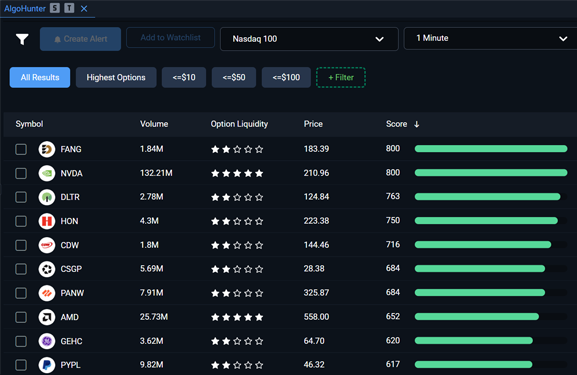Click AMD's five-star option liquidity rating
The width and height of the screenshot is (577, 375).
pos(237,317)
